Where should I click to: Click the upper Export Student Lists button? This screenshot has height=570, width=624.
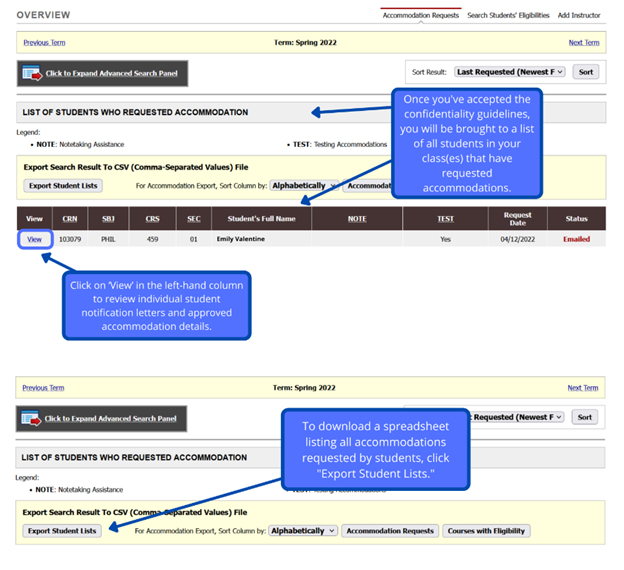[x=63, y=186]
